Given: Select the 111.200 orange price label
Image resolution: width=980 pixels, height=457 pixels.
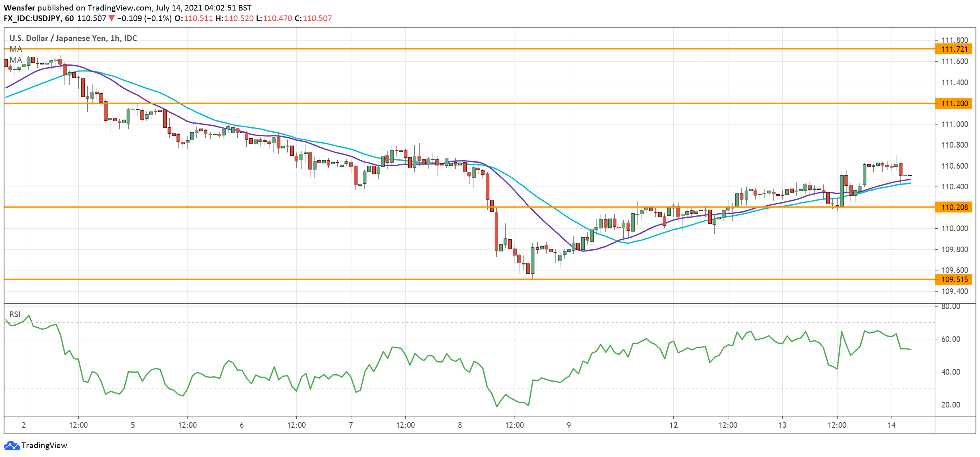Looking at the screenshot, I should tap(954, 104).
